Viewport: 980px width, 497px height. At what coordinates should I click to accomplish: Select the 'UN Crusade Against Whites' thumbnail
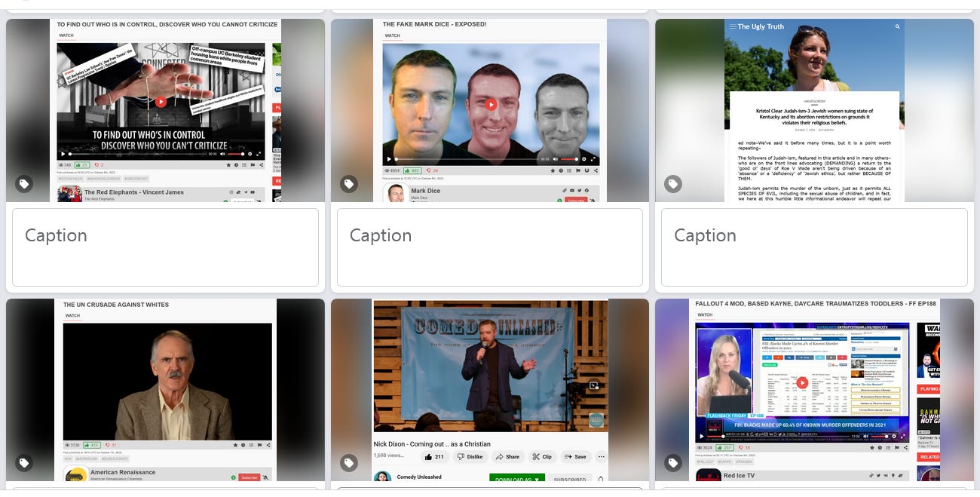[165, 390]
